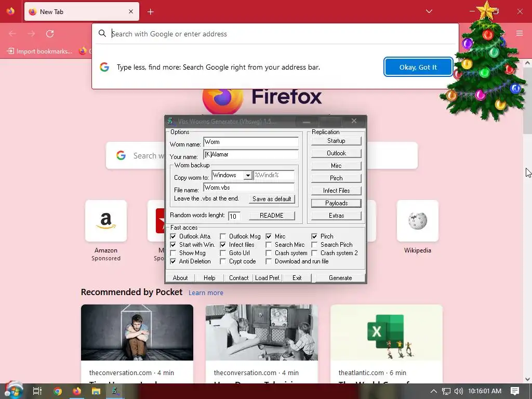
Task: Click Generate button
Action: (340, 278)
